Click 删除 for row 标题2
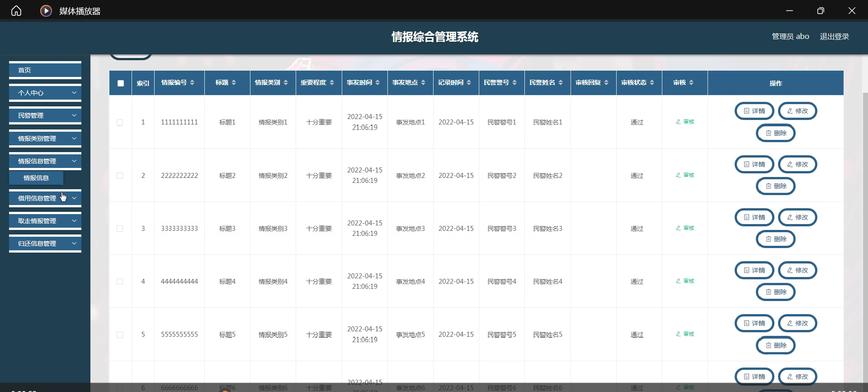868x392 pixels. tap(776, 186)
